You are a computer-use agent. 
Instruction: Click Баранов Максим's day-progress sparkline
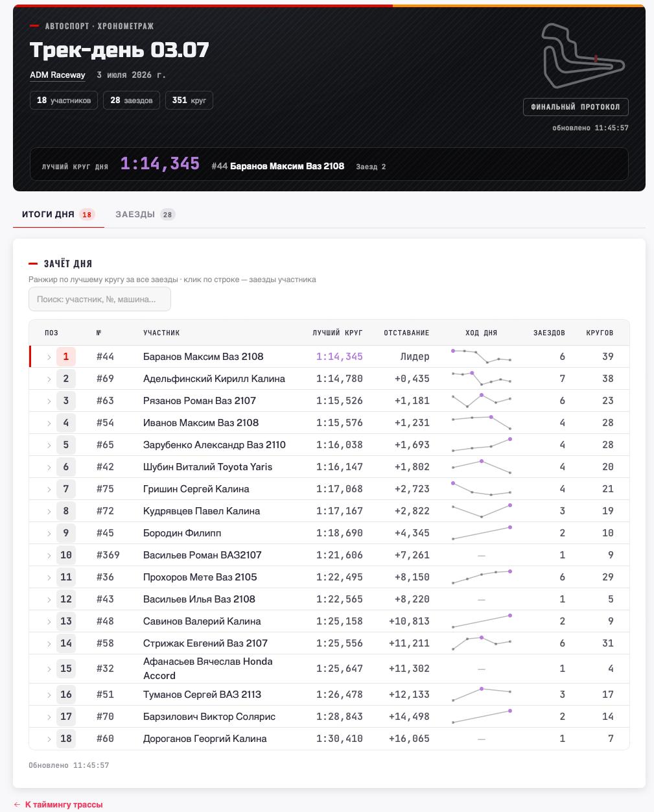pos(482,356)
